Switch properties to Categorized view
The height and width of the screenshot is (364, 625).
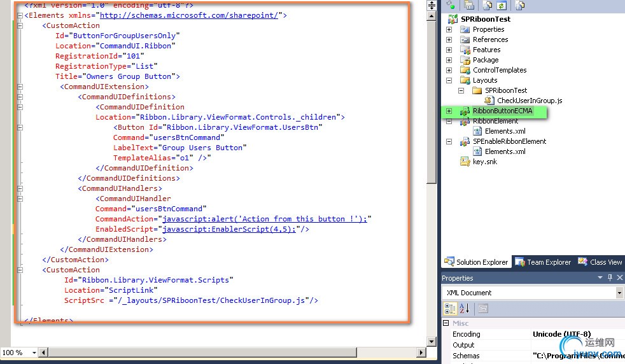click(450, 308)
